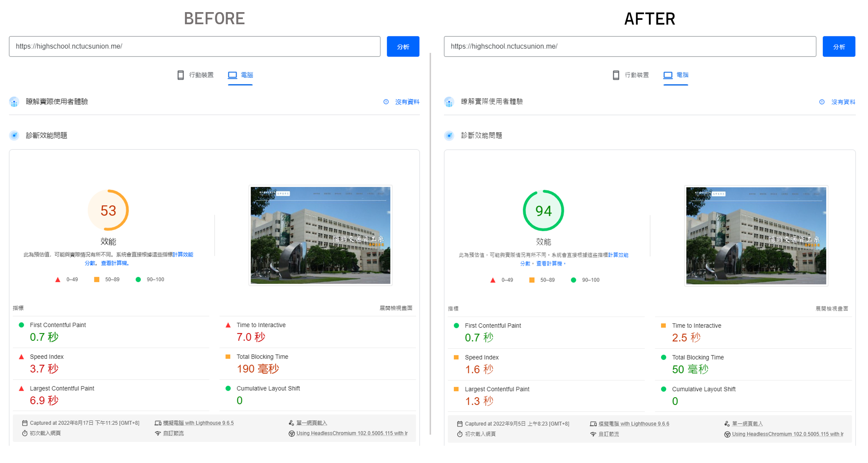Click the network throttle icon beside 自訂節流
Screen dimensions: 868x463
[x=158, y=433]
